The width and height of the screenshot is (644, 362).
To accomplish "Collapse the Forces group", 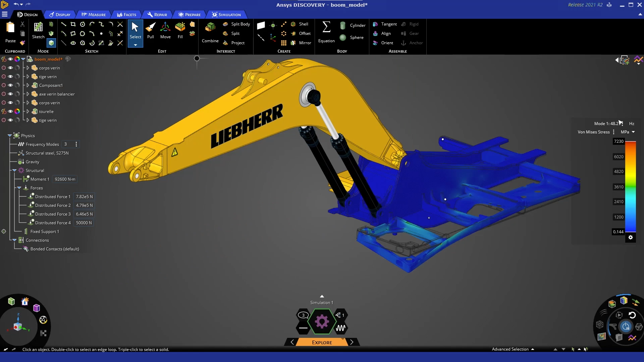I will [x=19, y=188].
